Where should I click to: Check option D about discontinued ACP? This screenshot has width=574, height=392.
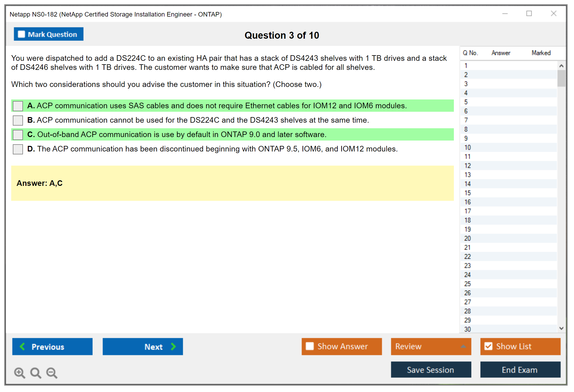tap(18, 149)
